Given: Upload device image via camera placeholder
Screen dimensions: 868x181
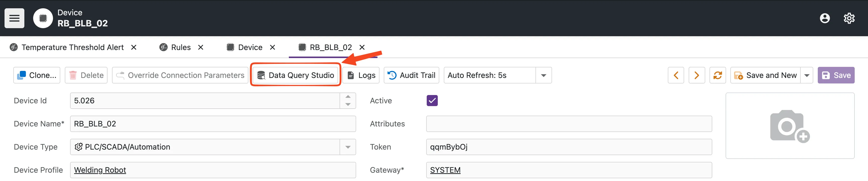Looking at the screenshot, I should point(789,126).
